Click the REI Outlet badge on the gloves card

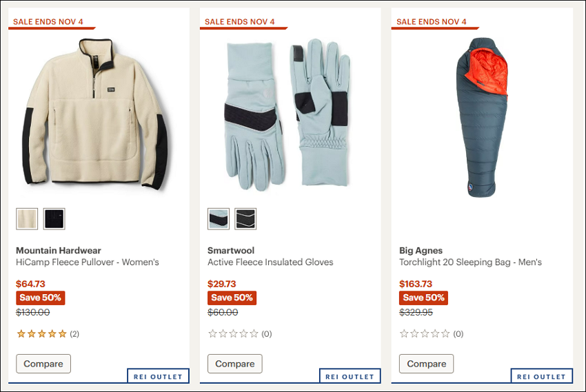350,376
